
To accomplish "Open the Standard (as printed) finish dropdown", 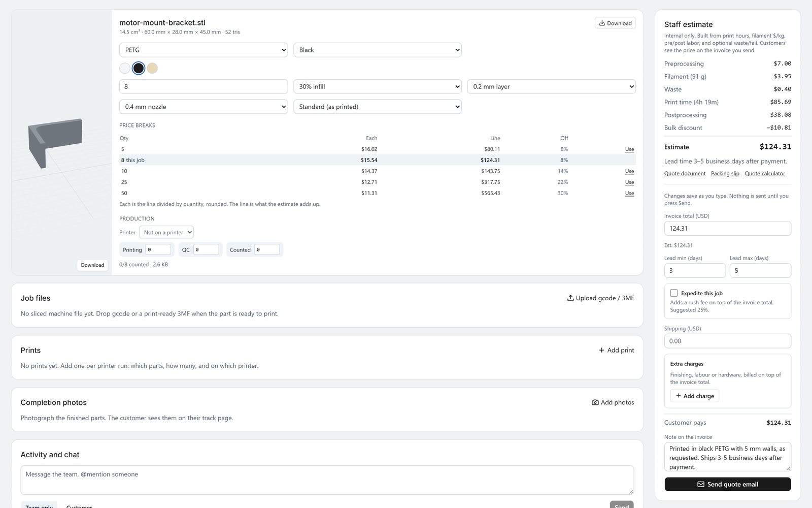I will (378, 107).
